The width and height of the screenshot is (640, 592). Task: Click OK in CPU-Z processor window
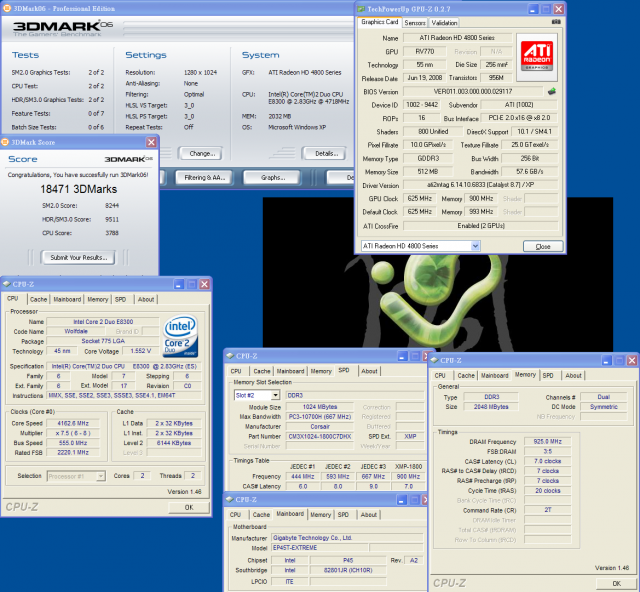pos(189,507)
